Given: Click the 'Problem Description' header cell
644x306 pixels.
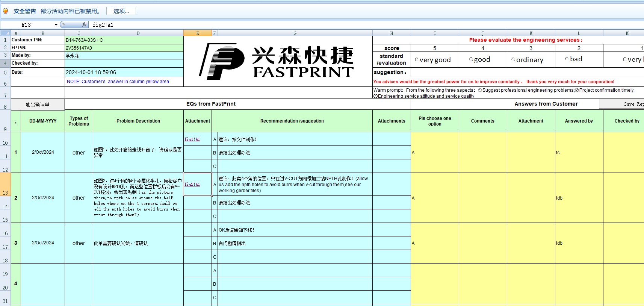Looking at the screenshot, I should click(x=138, y=121).
